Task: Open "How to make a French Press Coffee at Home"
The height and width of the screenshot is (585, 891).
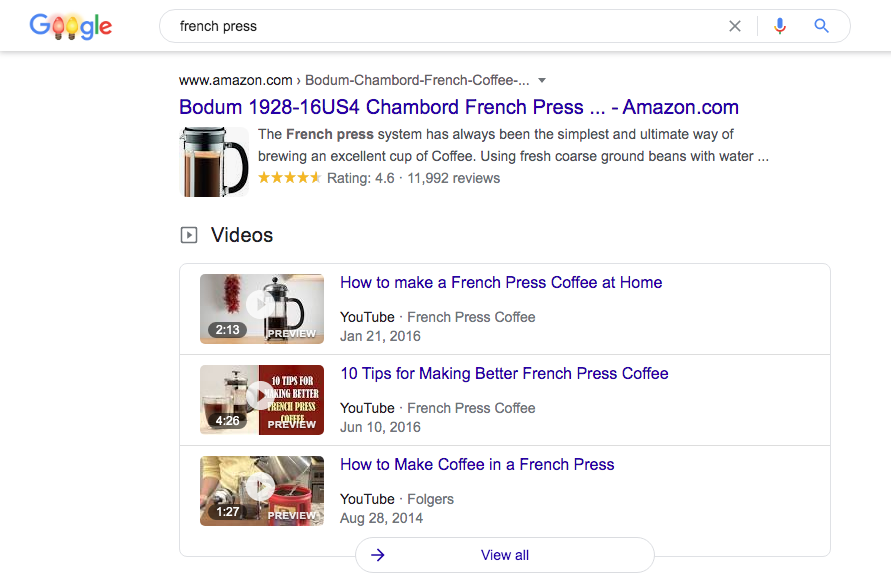Action: [501, 282]
